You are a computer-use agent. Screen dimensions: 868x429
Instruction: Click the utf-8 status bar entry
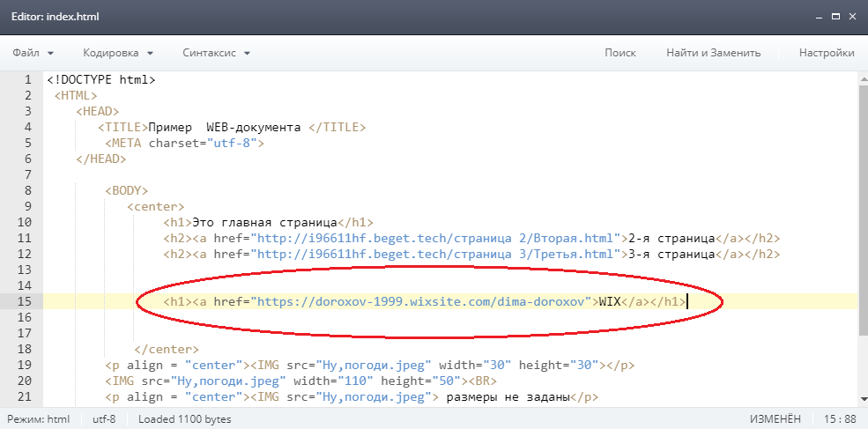pyautogui.click(x=104, y=419)
